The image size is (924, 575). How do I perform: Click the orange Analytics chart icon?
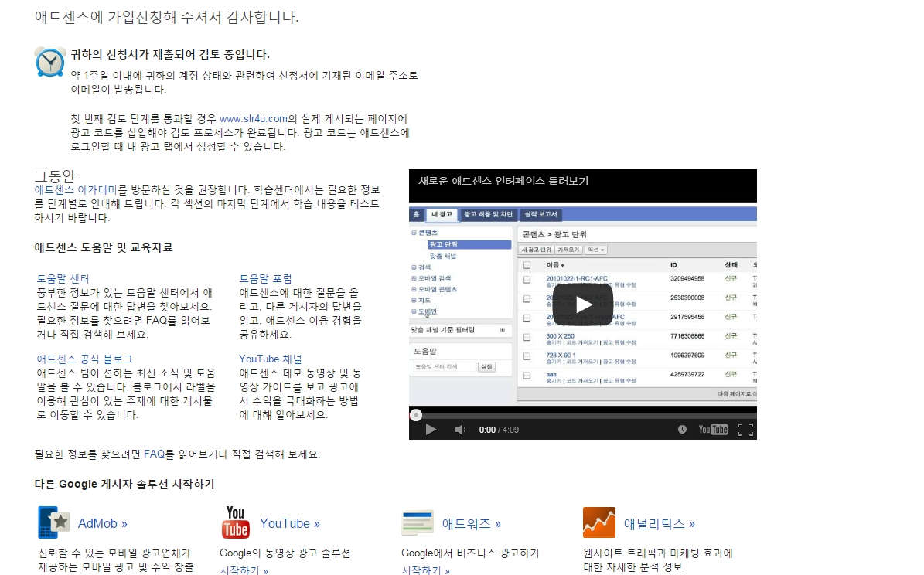(598, 522)
